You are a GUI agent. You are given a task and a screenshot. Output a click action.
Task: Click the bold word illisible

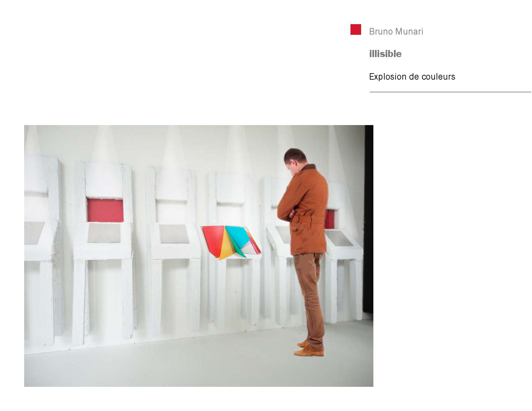point(385,54)
